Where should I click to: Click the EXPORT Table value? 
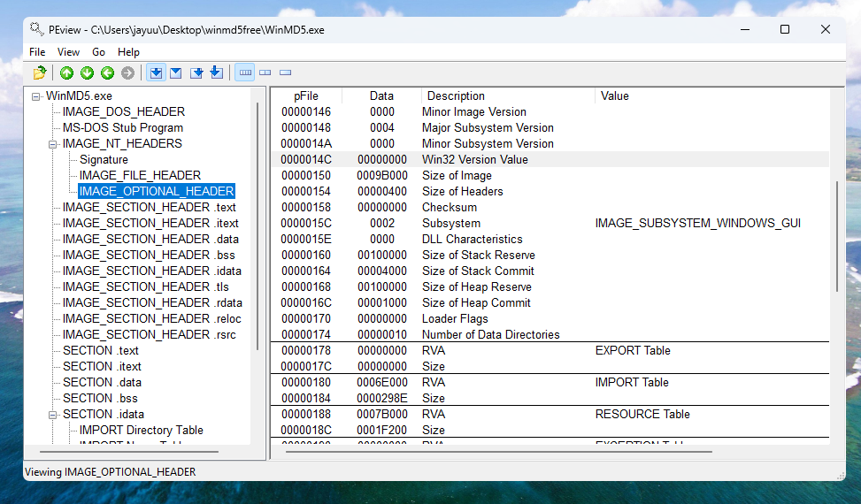633,350
